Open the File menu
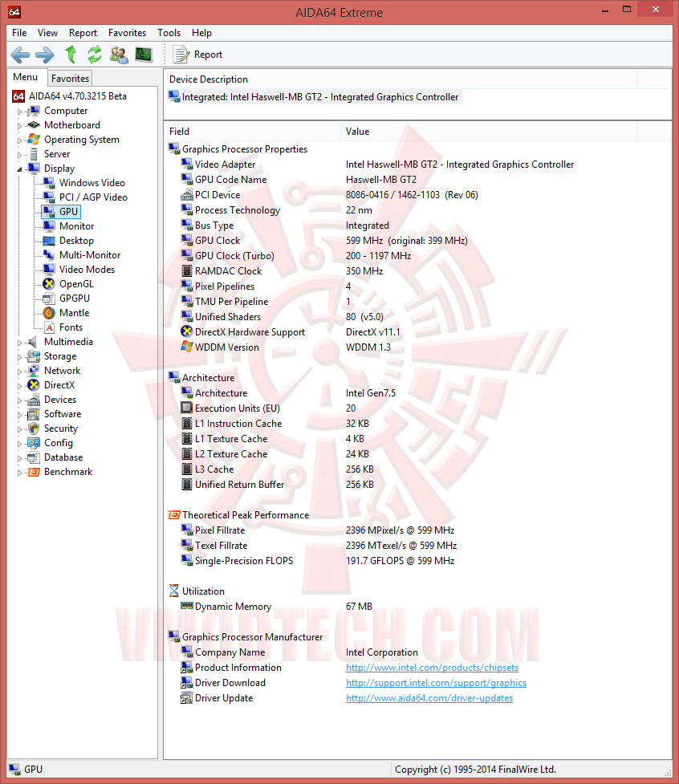The image size is (679, 784). (x=19, y=33)
